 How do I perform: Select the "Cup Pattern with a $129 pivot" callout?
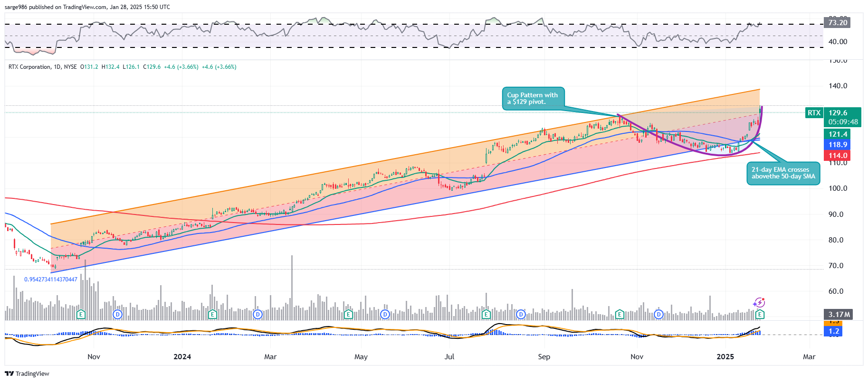tap(533, 98)
